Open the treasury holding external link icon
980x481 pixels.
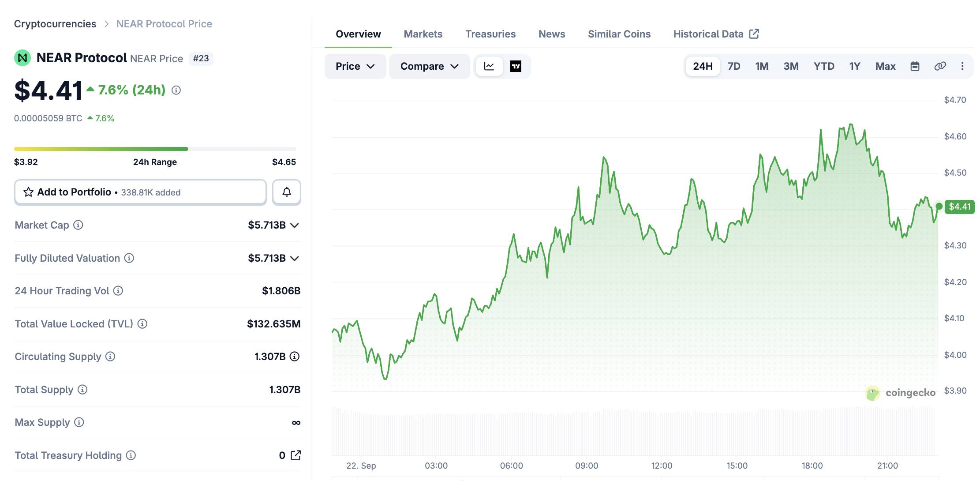[x=295, y=455]
